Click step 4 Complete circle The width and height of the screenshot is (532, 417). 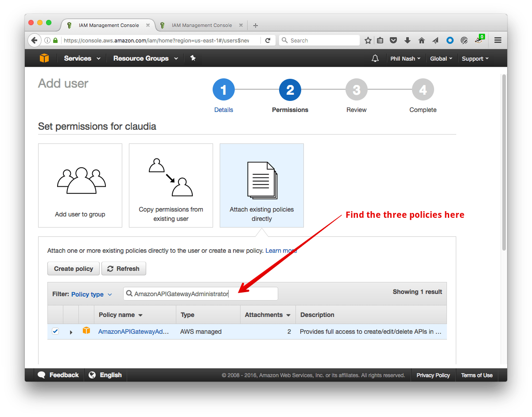(x=423, y=90)
